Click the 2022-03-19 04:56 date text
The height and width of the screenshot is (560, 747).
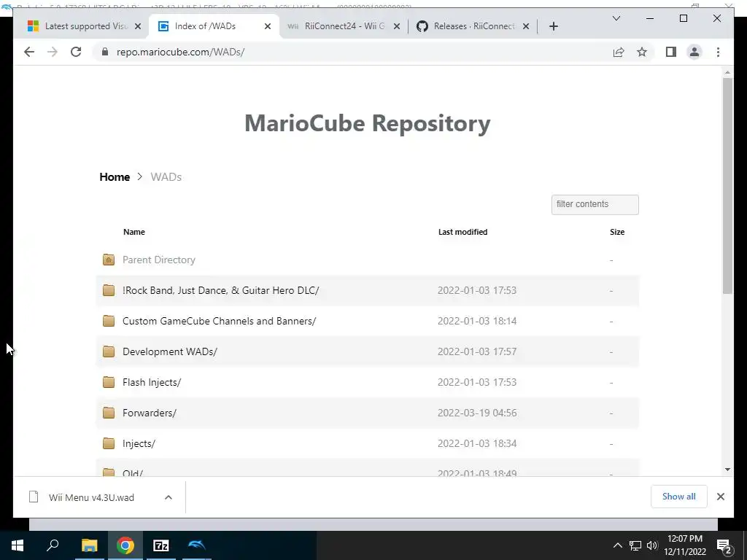477,413
